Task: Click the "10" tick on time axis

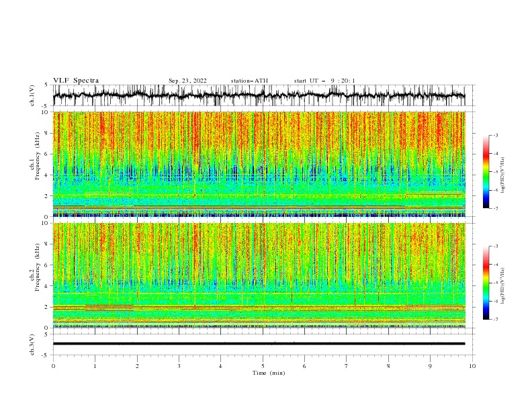Action: (x=472, y=366)
